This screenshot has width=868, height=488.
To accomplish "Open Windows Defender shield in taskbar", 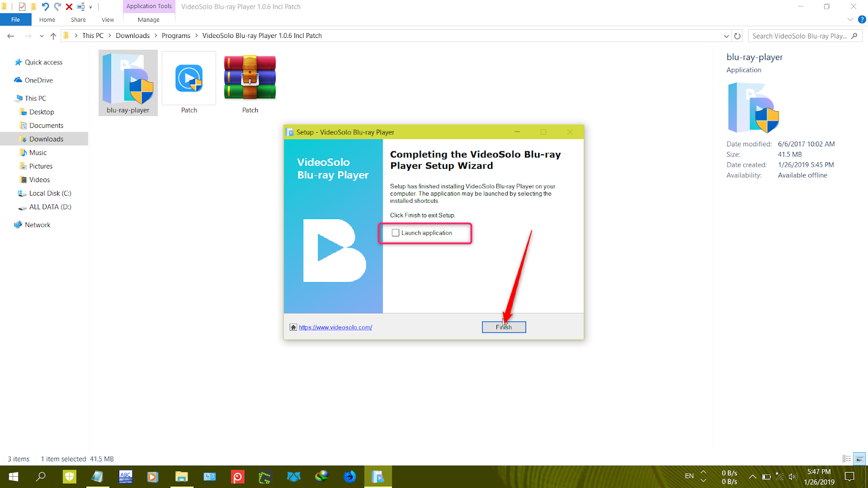I will click(69, 477).
